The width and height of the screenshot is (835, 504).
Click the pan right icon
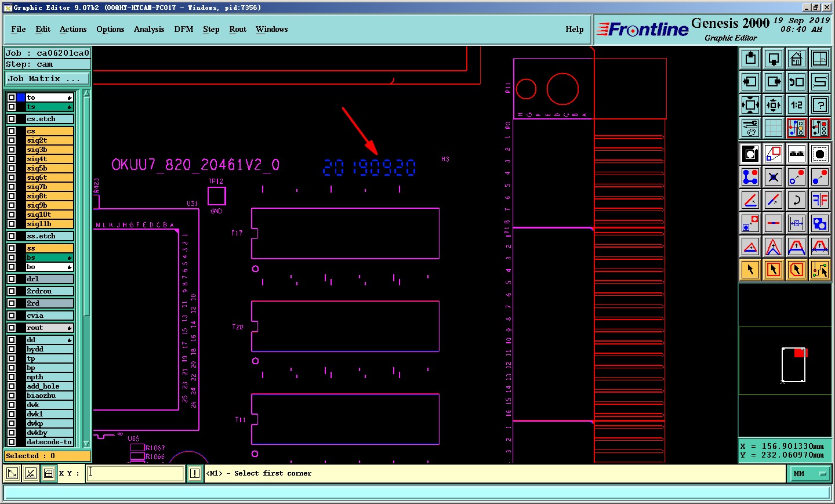(774, 82)
